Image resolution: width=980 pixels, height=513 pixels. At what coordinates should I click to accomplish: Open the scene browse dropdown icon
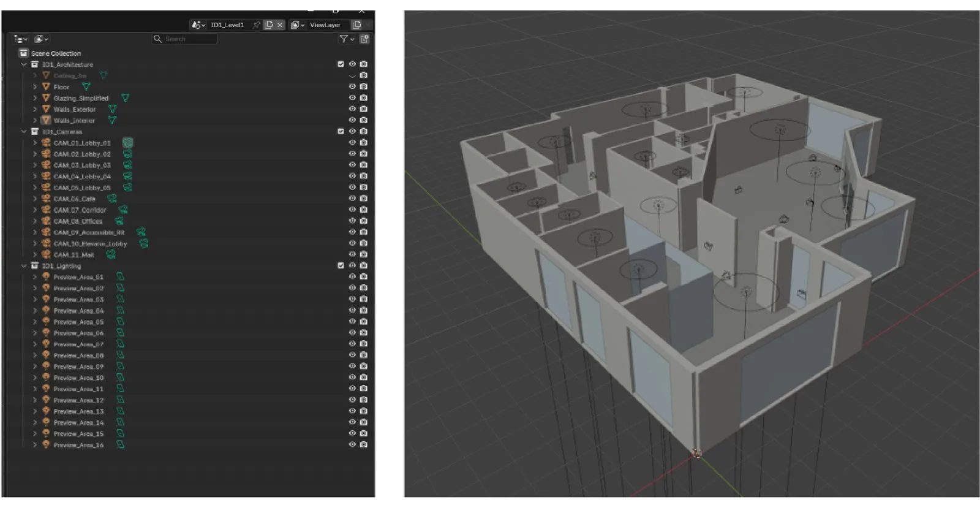coord(197,25)
